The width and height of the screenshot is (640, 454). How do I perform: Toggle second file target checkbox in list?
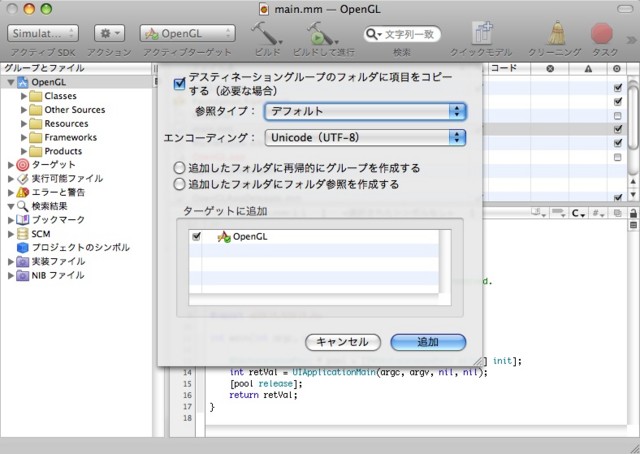[618, 101]
